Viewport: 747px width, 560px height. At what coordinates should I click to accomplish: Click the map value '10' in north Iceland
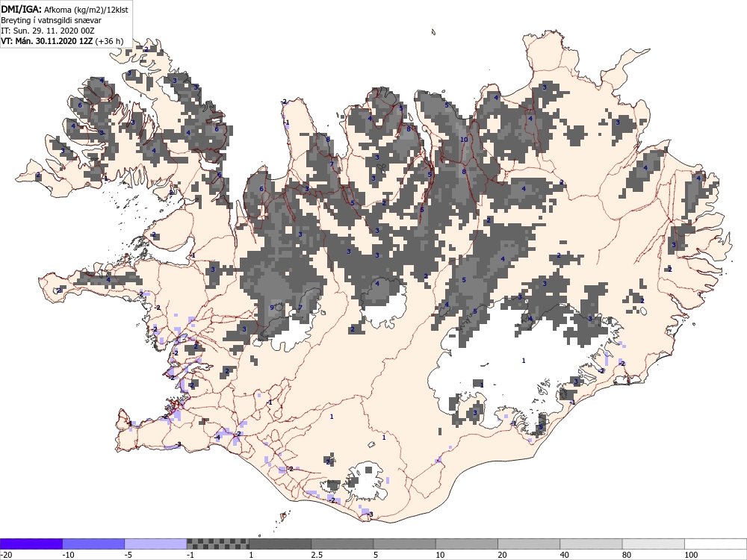coord(464,140)
